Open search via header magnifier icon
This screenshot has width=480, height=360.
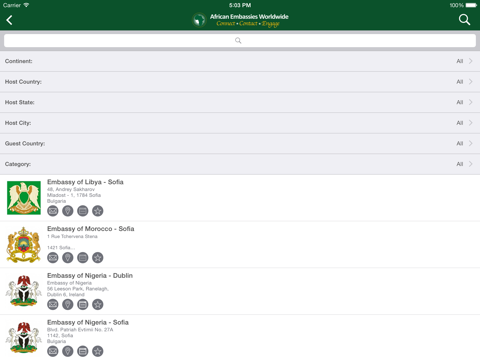point(464,20)
